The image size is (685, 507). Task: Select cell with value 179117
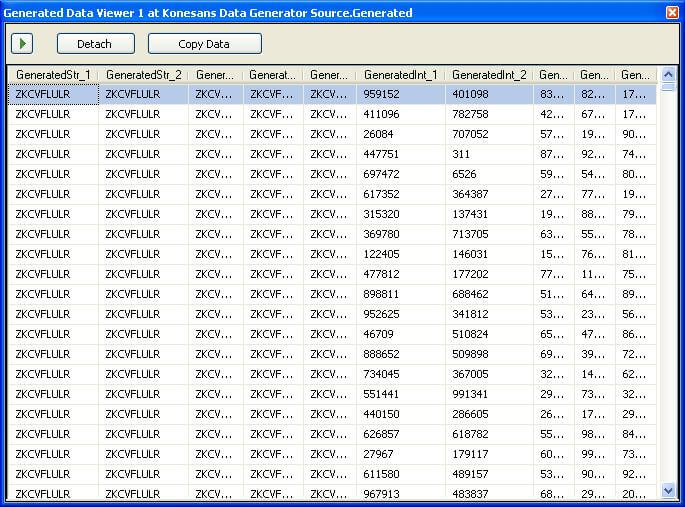[x=489, y=455]
